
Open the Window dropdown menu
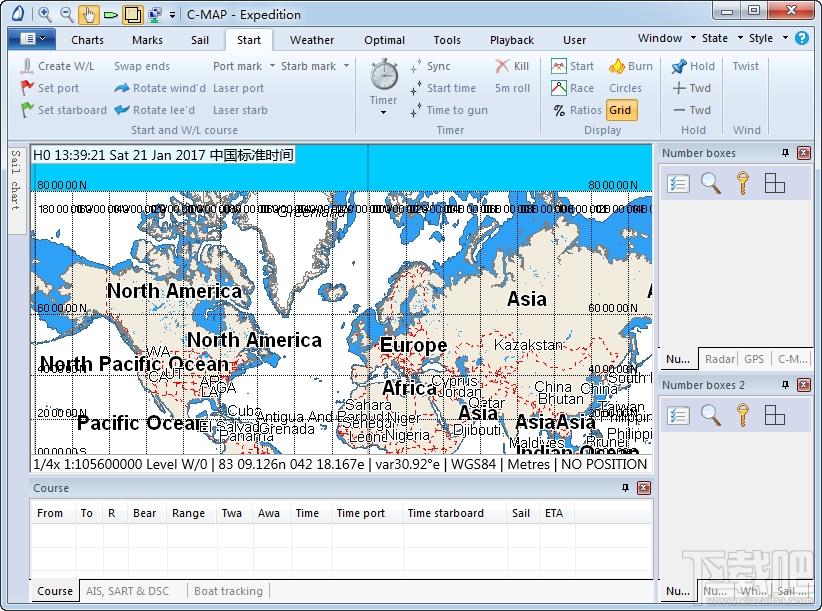tap(666, 38)
